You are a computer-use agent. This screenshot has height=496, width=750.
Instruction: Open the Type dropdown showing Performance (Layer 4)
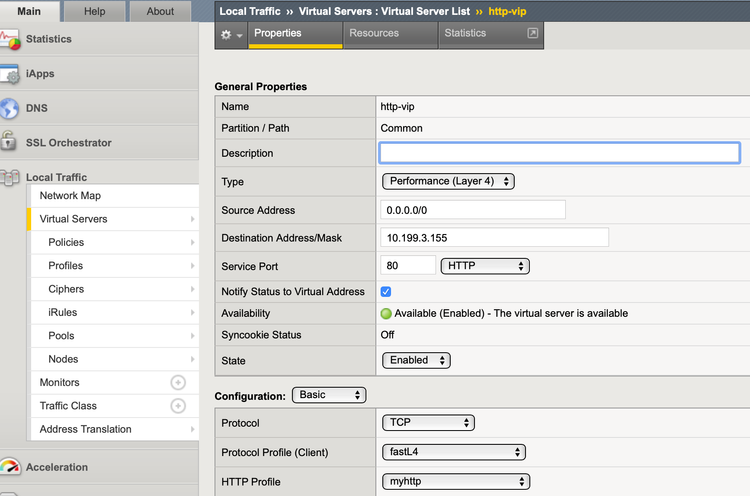(448, 182)
